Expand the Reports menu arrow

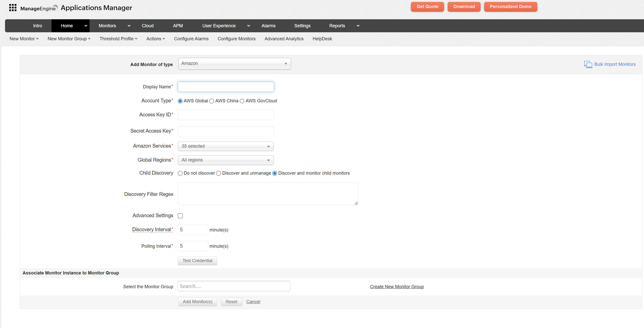click(358, 26)
